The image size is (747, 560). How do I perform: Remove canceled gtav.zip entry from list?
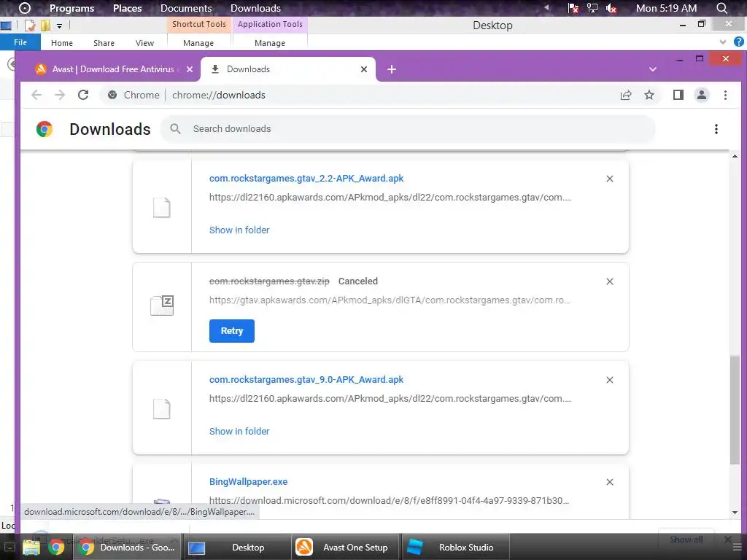click(x=610, y=281)
